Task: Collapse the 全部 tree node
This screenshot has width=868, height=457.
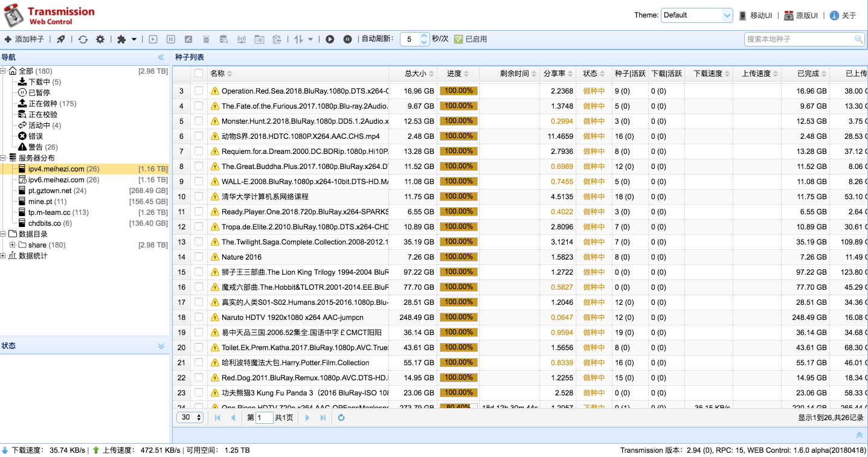Action: pos(4,71)
